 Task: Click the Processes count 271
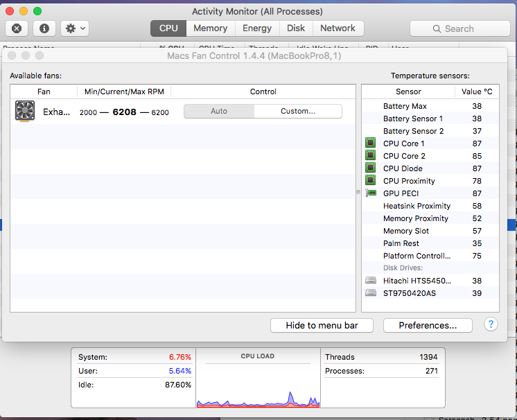pyautogui.click(x=431, y=371)
